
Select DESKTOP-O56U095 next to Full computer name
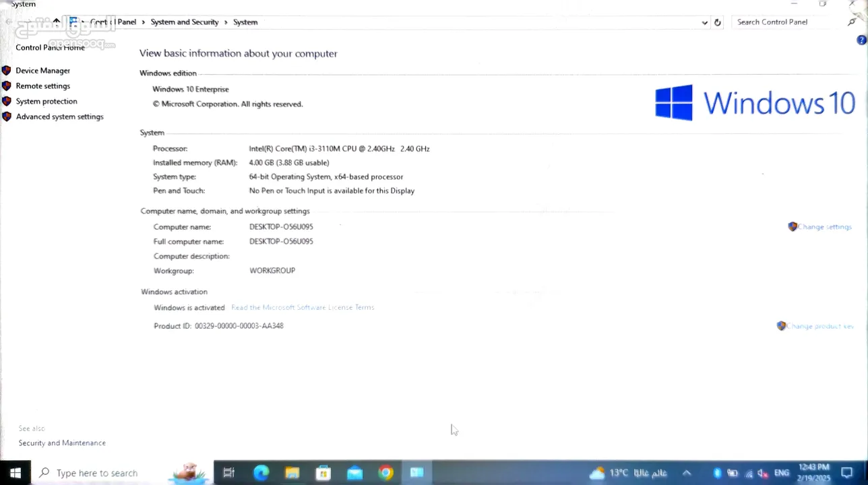pos(281,242)
